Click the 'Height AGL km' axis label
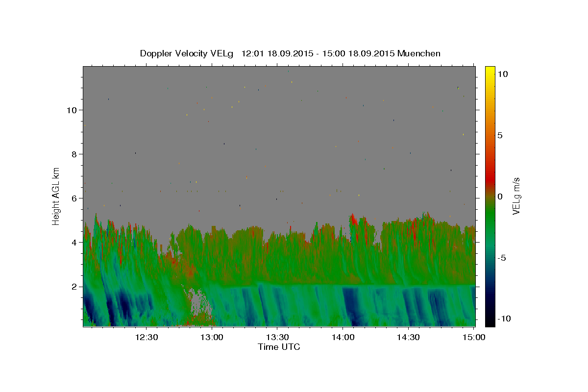The width and height of the screenshot is (588, 392). [x=57, y=196]
